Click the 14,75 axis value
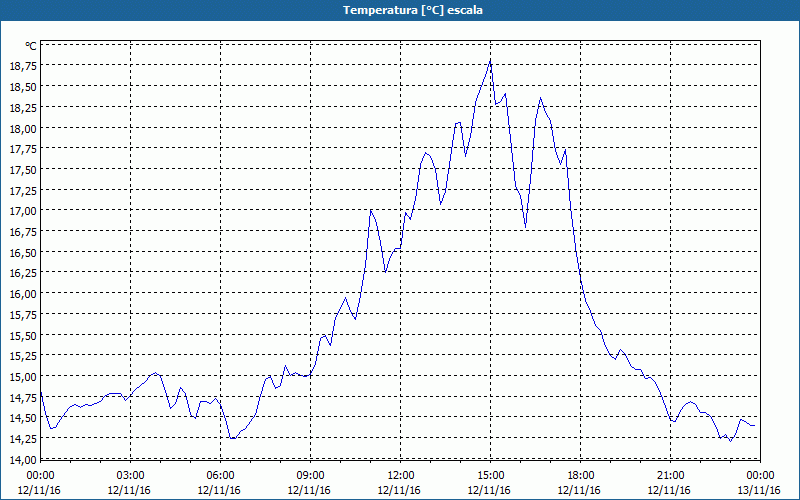Viewport: 800px width, 500px height. point(23,397)
